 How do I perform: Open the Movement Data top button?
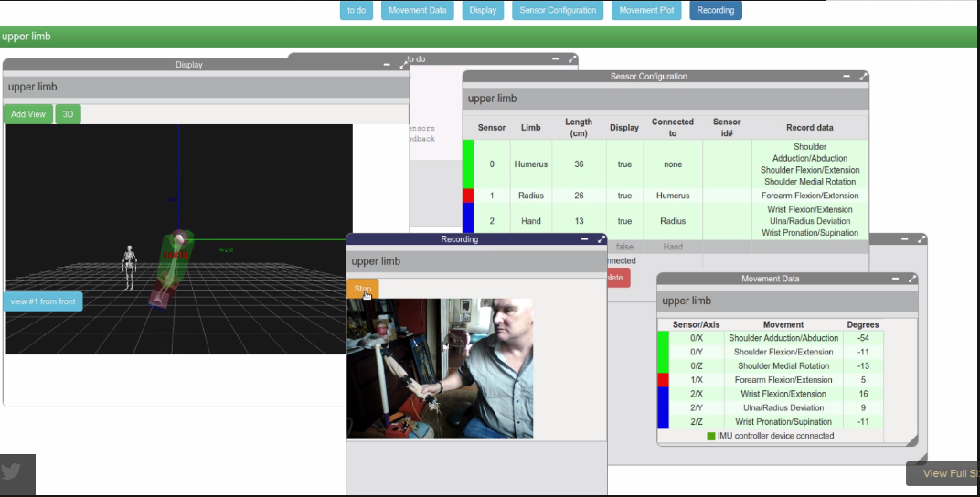(x=418, y=10)
